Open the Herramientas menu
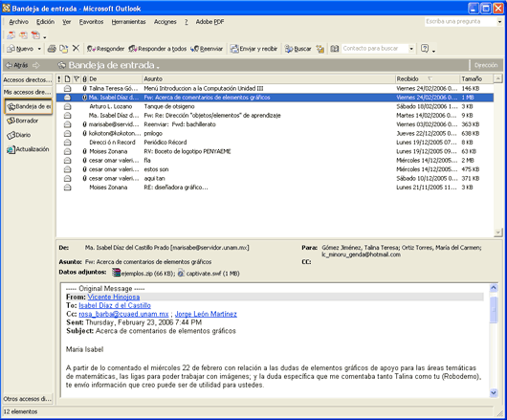 click(x=128, y=22)
